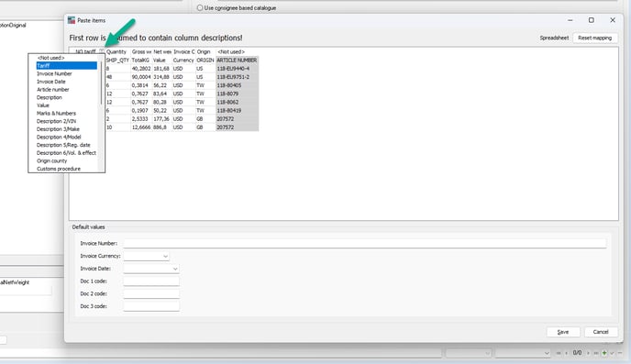Select Origin county list entry
The height and width of the screenshot is (364, 631).
[x=66, y=160]
